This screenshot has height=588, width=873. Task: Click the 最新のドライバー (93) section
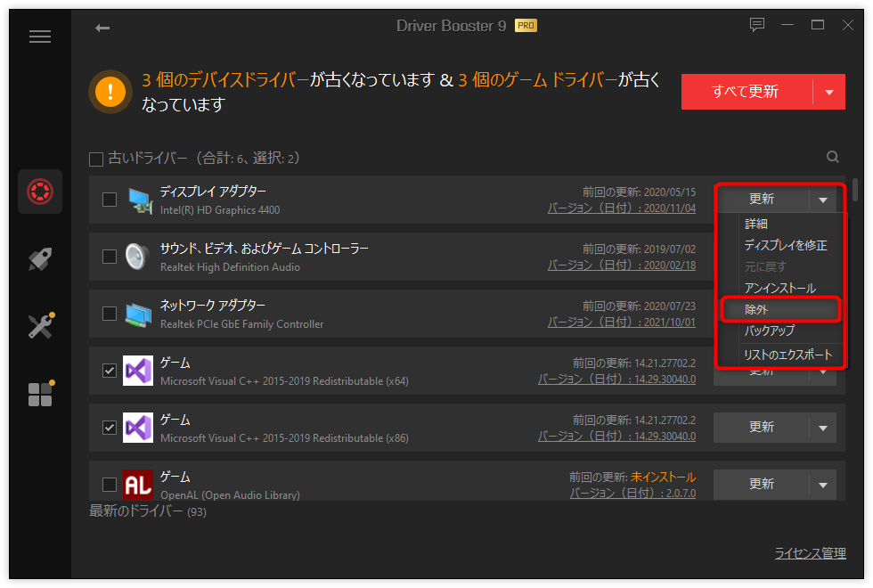point(148,511)
